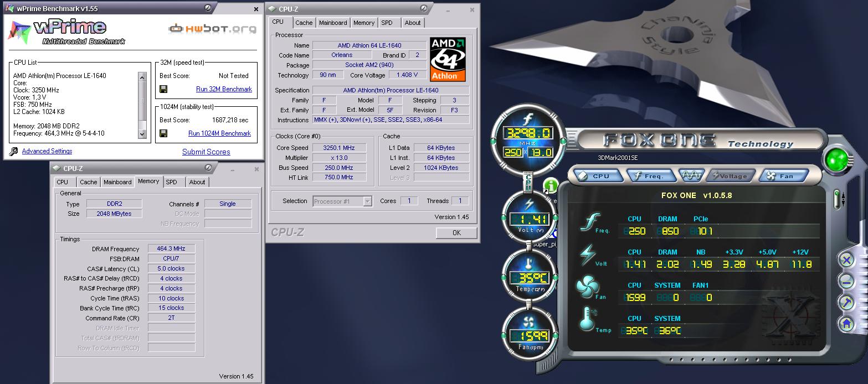868x384 pixels.
Task: Click the Fox One frequency gauge showing 3298.0 MHz
Action: click(528, 142)
